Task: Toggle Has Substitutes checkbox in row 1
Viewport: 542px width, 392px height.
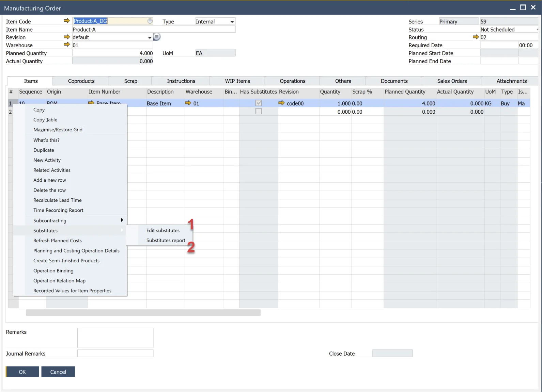Action: 259,103
